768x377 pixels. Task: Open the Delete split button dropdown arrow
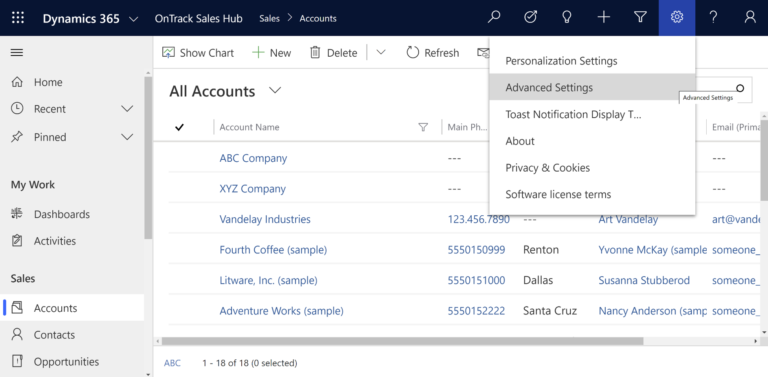coord(381,52)
